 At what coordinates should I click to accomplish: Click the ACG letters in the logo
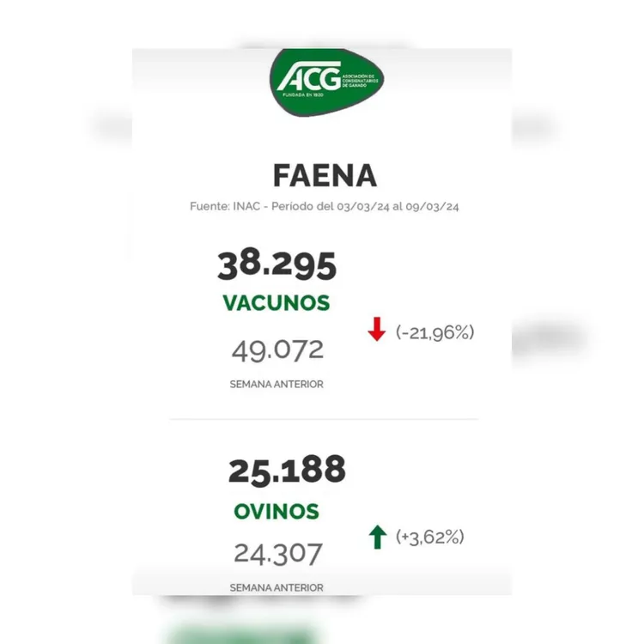point(308,78)
